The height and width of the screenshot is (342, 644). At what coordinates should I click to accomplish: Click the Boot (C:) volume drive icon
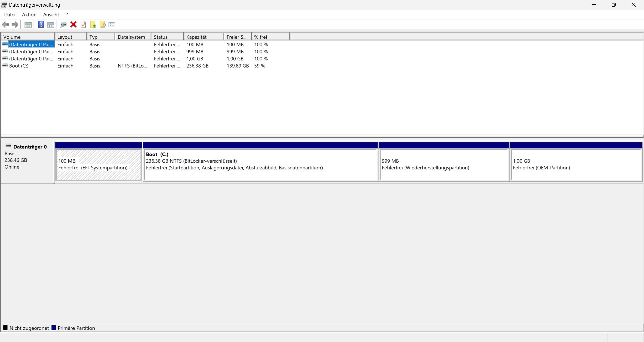[5, 66]
